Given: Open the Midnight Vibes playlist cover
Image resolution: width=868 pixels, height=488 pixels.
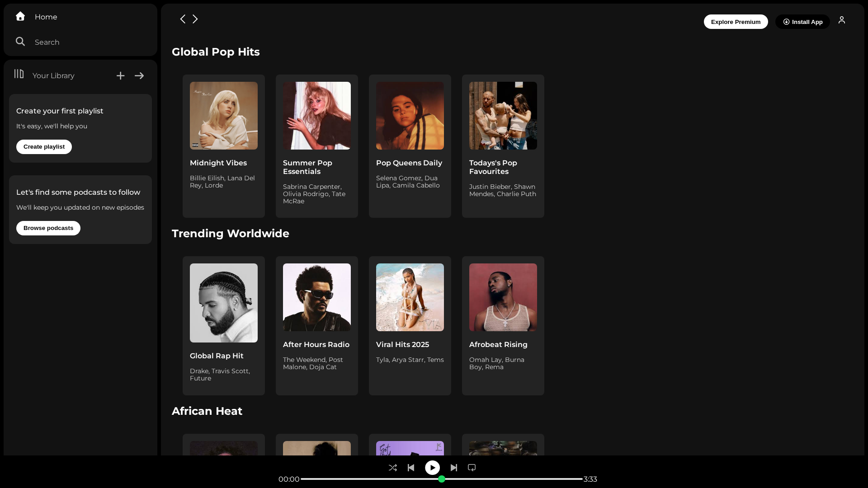Looking at the screenshot, I should click(224, 116).
